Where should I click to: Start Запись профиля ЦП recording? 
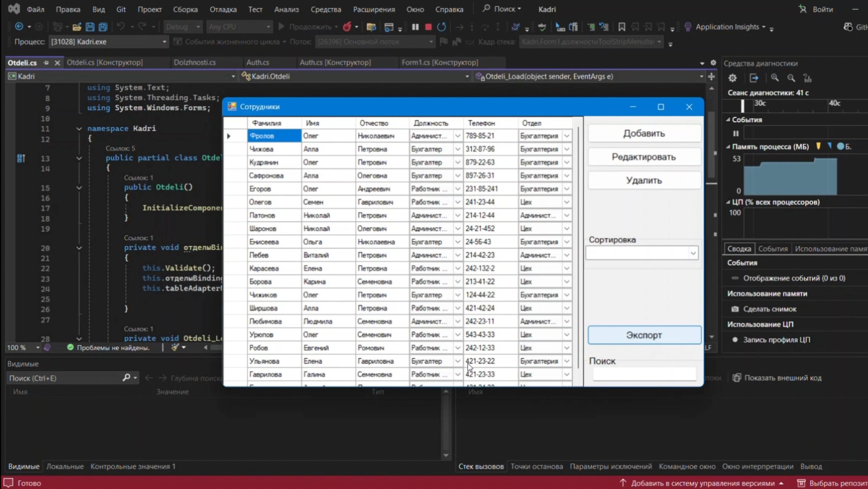coord(776,340)
